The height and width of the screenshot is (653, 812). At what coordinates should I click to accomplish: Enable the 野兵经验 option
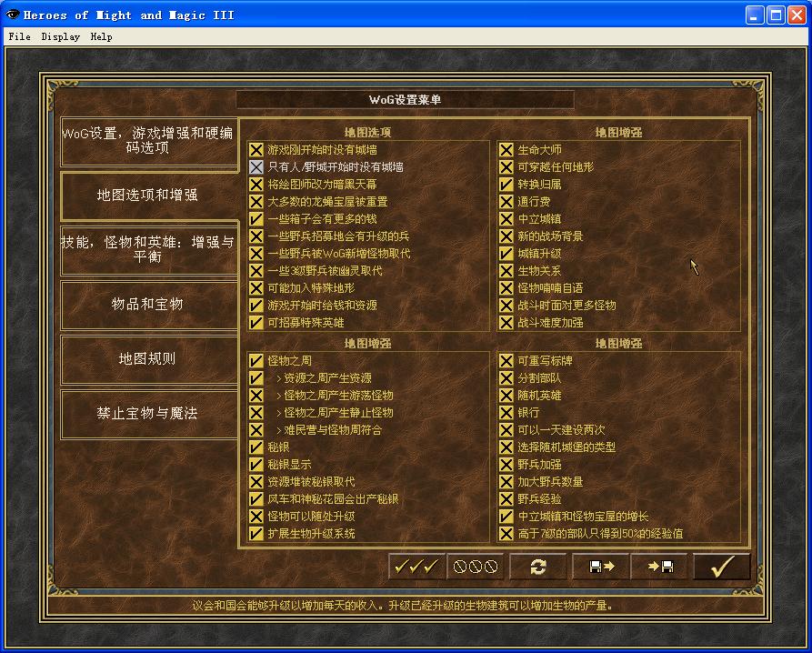[x=506, y=499]
